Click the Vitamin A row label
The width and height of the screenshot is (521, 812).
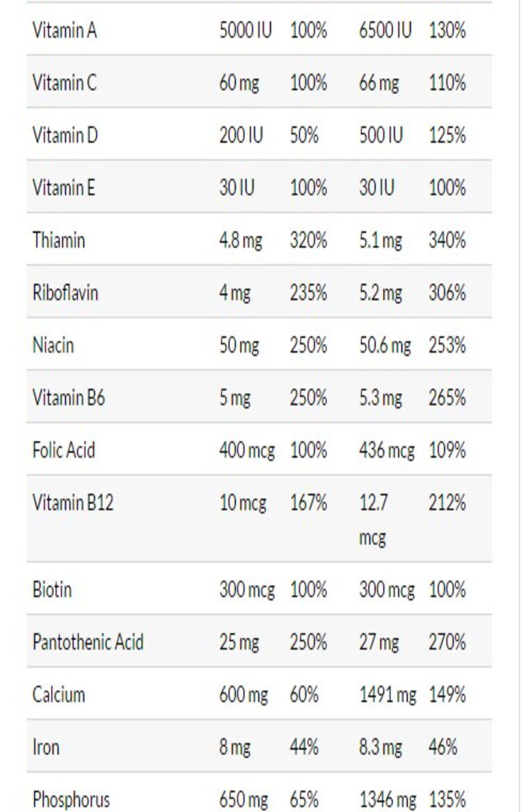(65, 31)
